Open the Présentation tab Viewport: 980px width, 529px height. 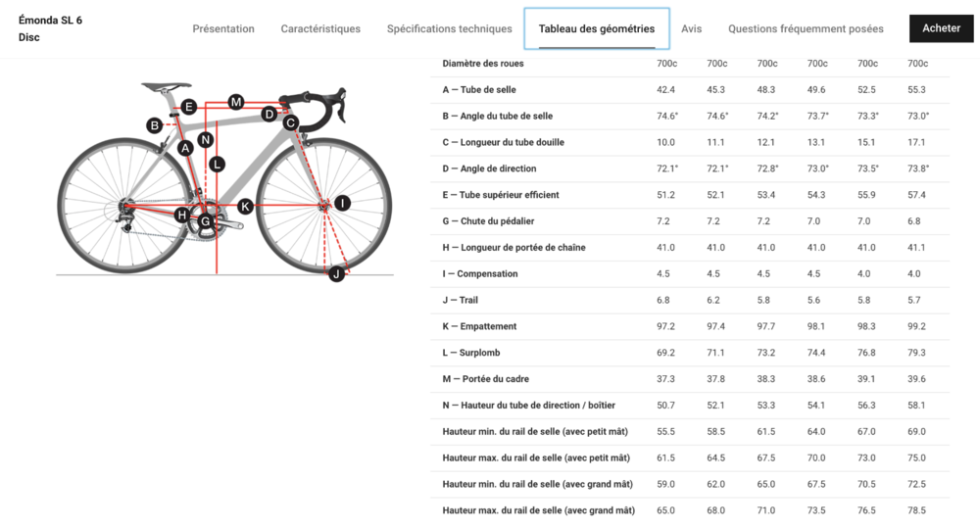223,29
